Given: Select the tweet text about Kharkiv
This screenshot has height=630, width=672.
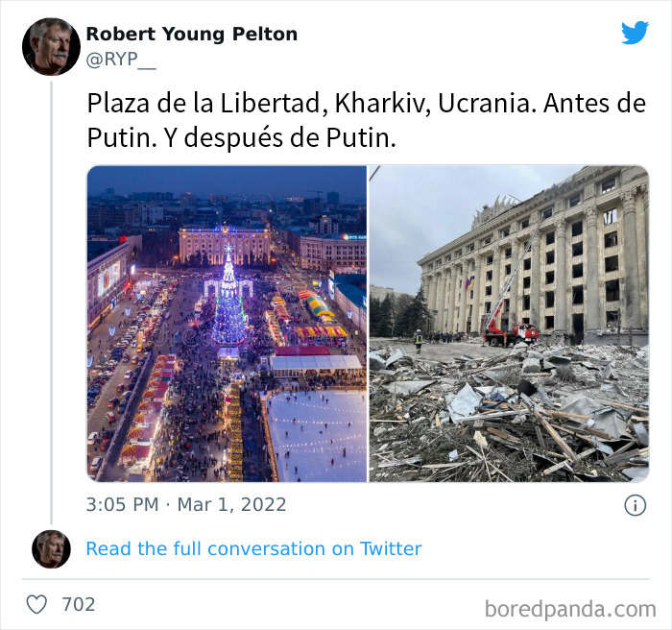Looking at the screenshot, I should pyautogui.click(x=367, y=120).
